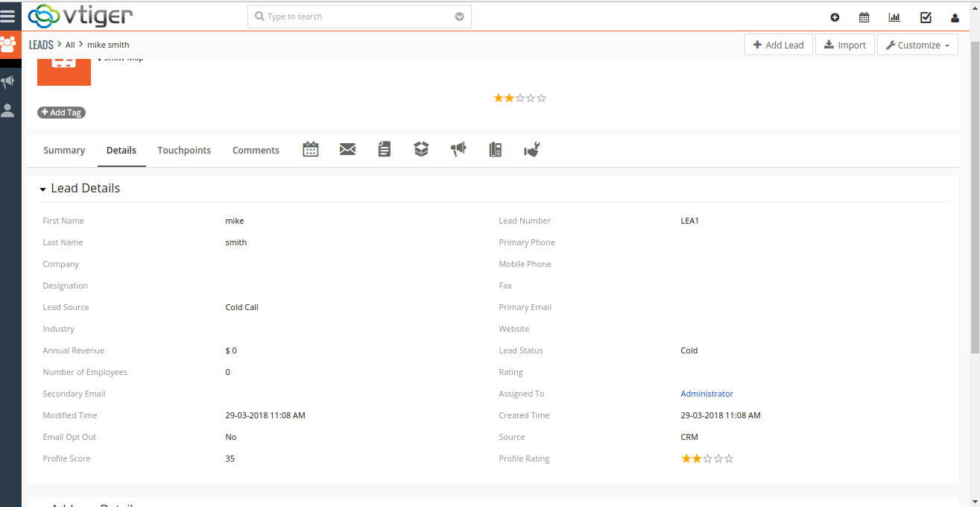Click the search dropdown arrow
Image resolution: width=980 pixels, height=507 pixels.
460,16
